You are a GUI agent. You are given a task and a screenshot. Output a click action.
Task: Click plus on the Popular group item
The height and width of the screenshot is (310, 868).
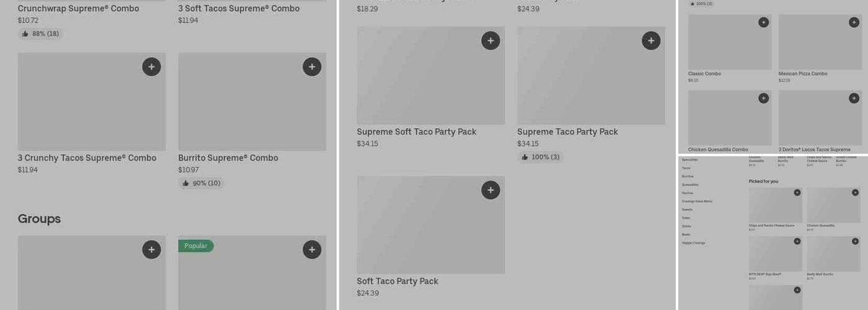[312, 250]
